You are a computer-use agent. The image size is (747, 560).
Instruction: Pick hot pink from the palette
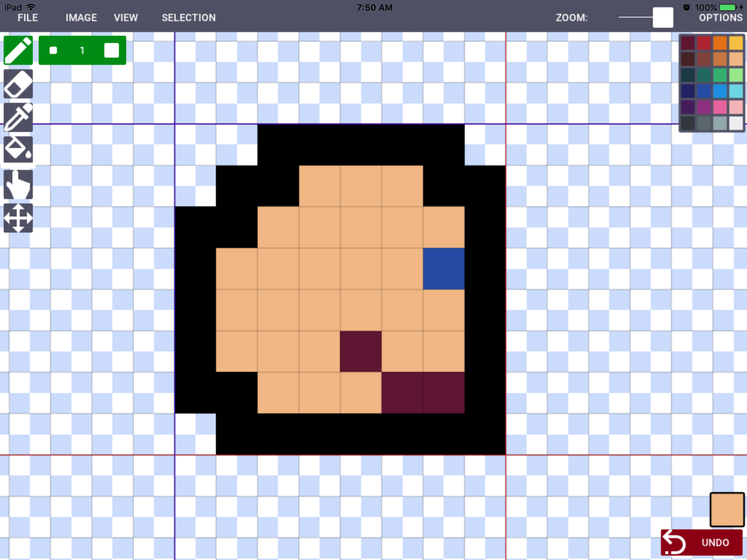click(720, 107)
